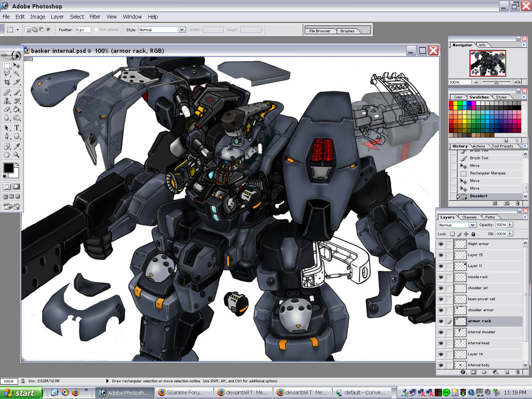532x399 pixels.
Task: Select the Slice tool
Action: point(17,82)
